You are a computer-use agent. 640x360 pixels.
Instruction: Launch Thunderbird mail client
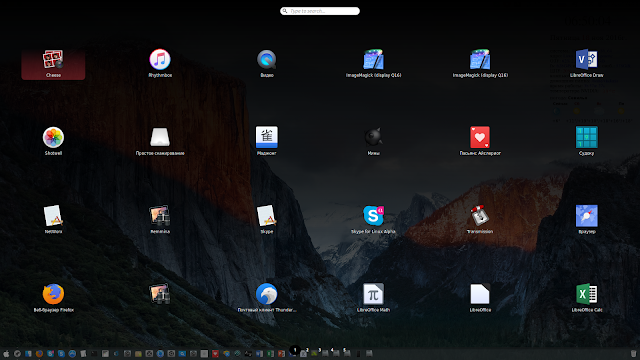pyautogui.click(x=267, y=294)
